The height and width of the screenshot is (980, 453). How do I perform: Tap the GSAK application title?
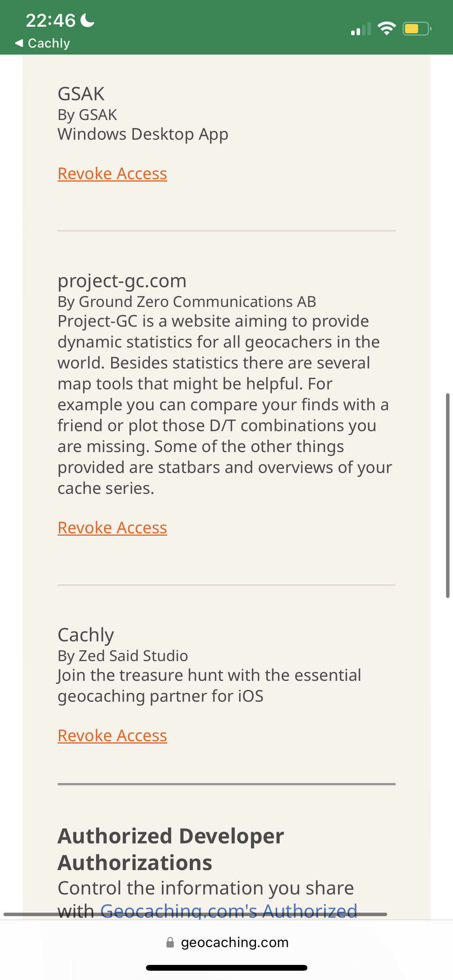81,94
